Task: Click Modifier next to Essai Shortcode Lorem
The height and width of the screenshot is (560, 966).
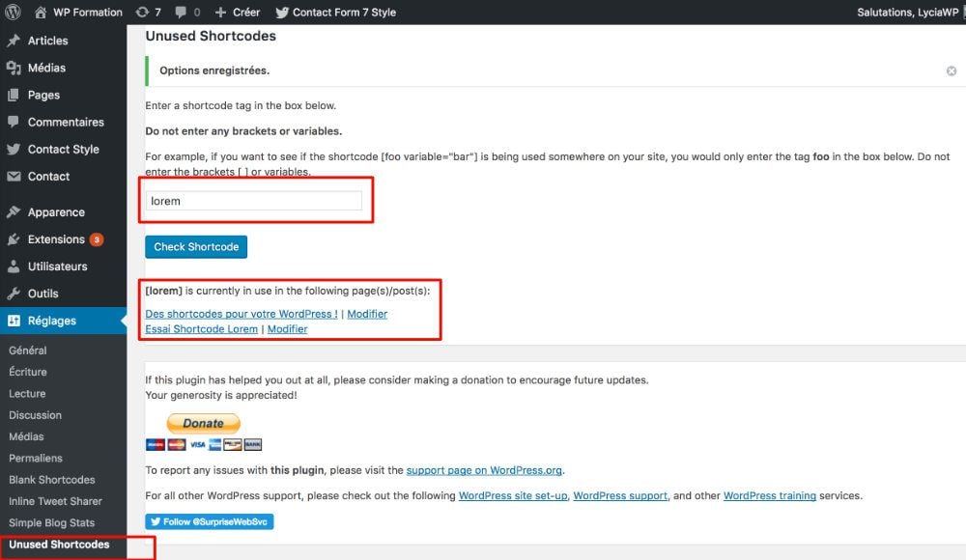Action: [287, 329]
